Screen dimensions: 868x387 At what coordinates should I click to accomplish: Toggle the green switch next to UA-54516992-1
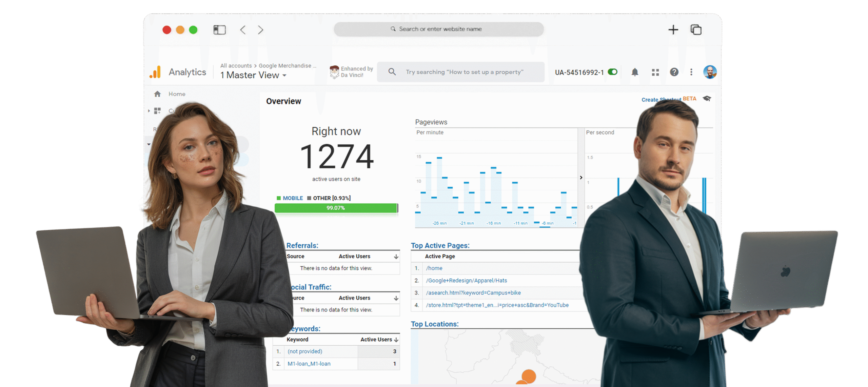612,72
